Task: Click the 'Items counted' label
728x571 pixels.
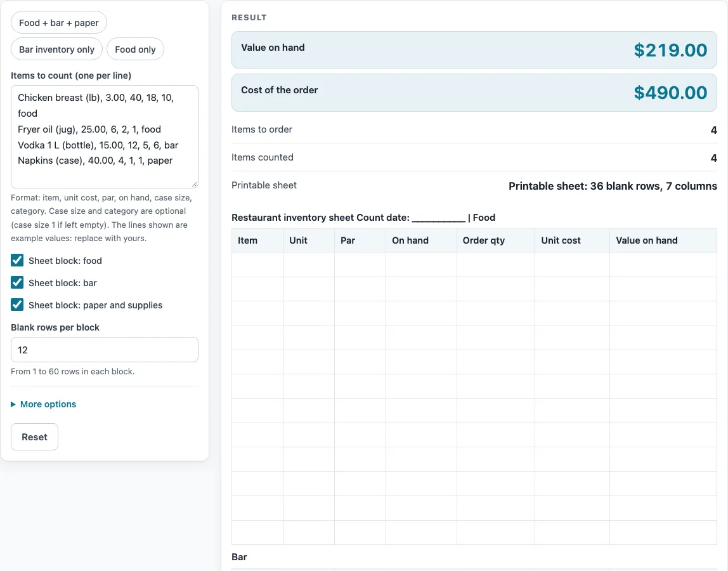Action: pyautogui.click(x=263, y=157)
